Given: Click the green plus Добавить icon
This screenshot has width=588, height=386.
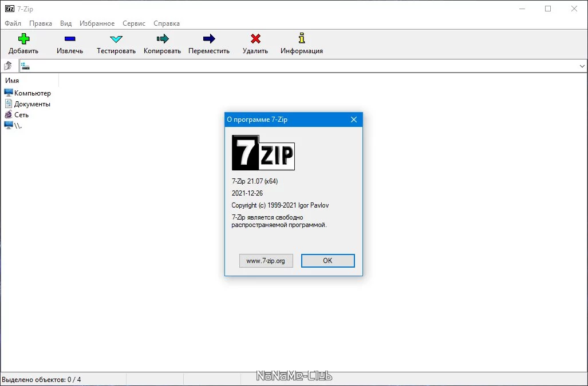Looking at the screenshot, I should point(23,38).
